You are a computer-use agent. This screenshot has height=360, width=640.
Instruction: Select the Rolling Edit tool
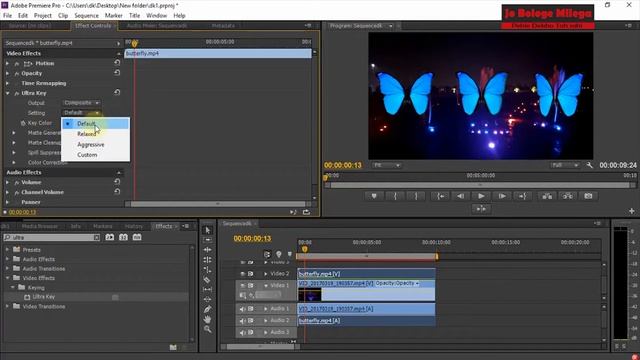207,260
